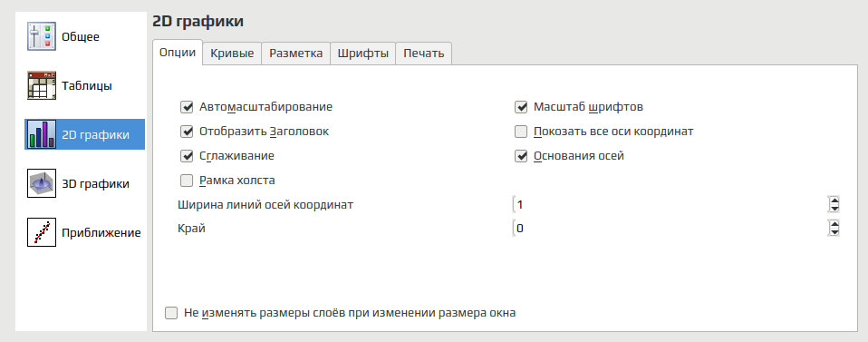
Task: Decrease Ширина линий осей координат value
Action: (x=834, y=209)
